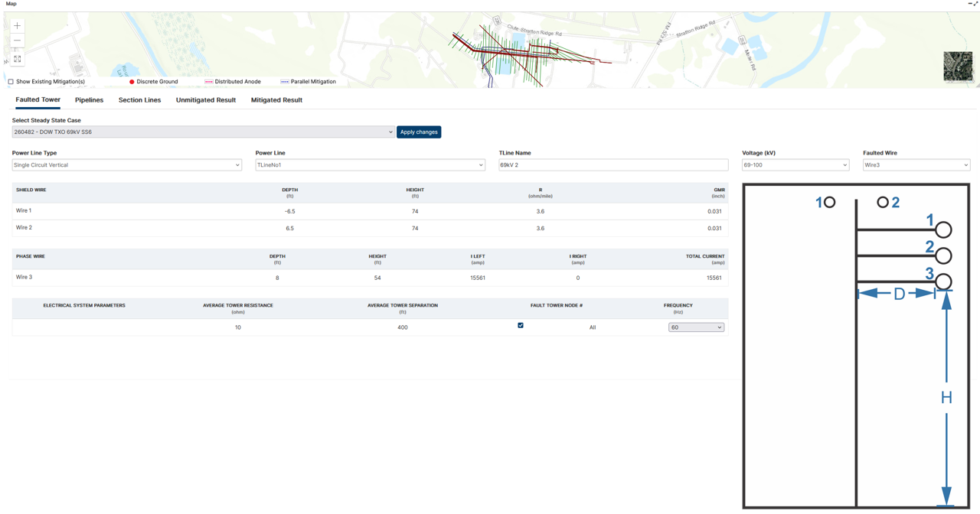The height and width of the screenshot is (514, 980).
Task: Toggle the satellite basemap preview
Action: (x=958, y=67)
